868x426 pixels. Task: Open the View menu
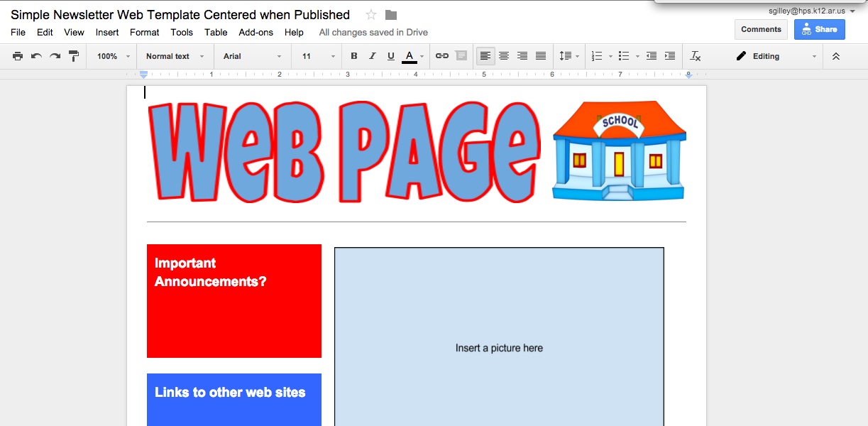click(74, 32)
